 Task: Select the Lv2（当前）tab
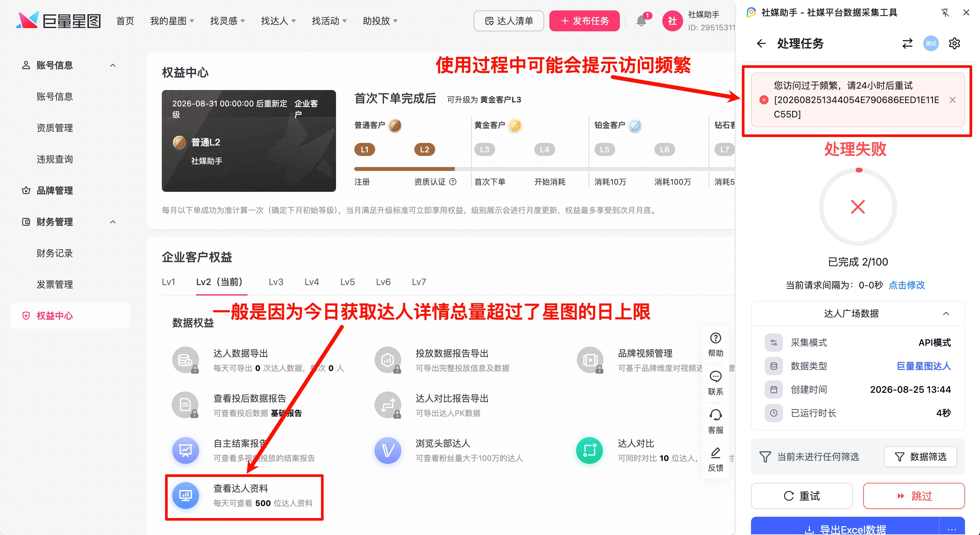[x=222, y=282]
